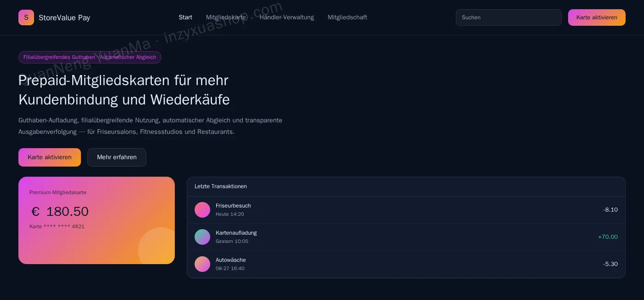Open the Händler-Verwaltung navigation link

pos(287,17)
